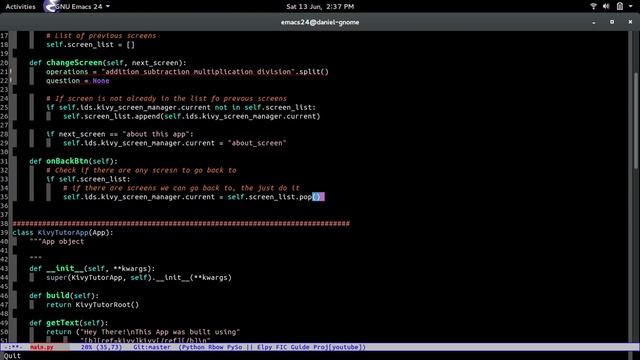
Task: Click the vertical scrollbar thumb
Action: 636,120
